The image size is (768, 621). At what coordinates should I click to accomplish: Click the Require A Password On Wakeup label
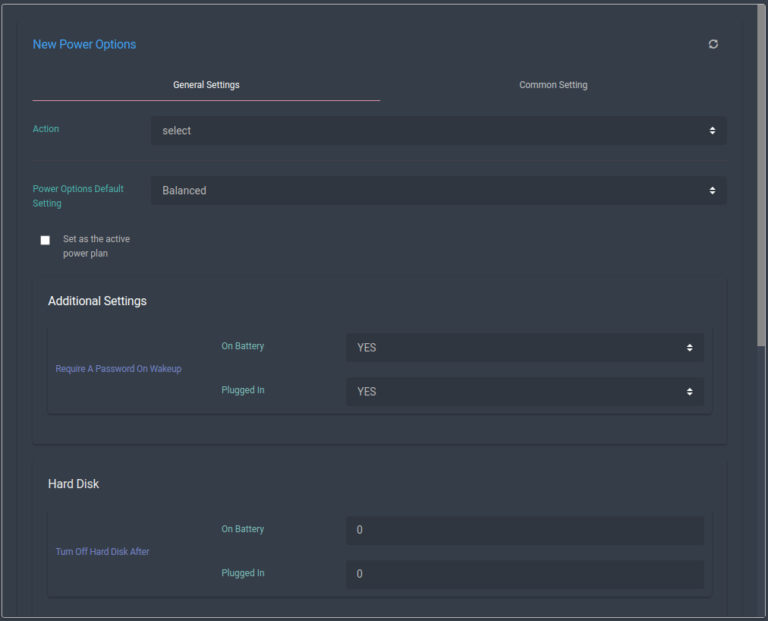119,369
